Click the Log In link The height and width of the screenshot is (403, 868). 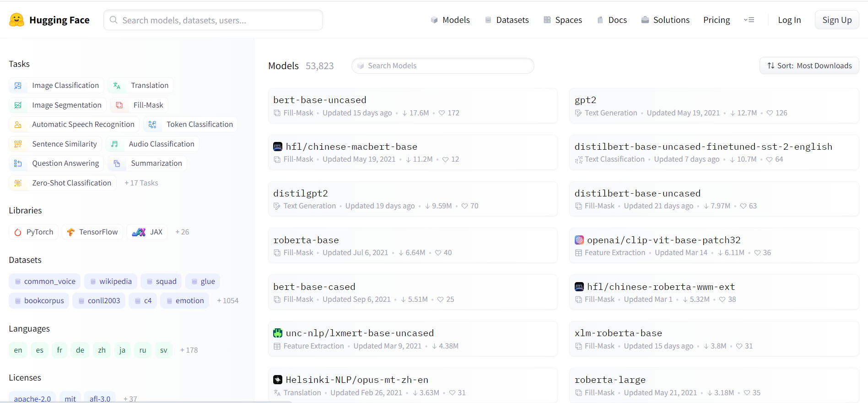[789, 20]
